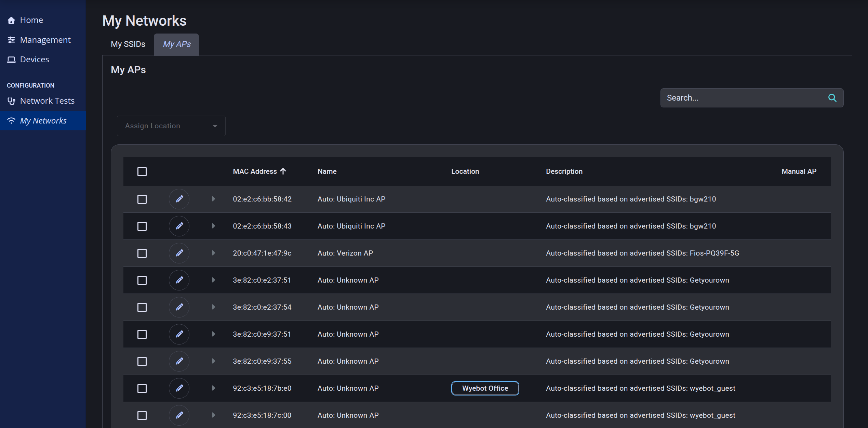Sort by the Location column header

(x=465, y=171)
